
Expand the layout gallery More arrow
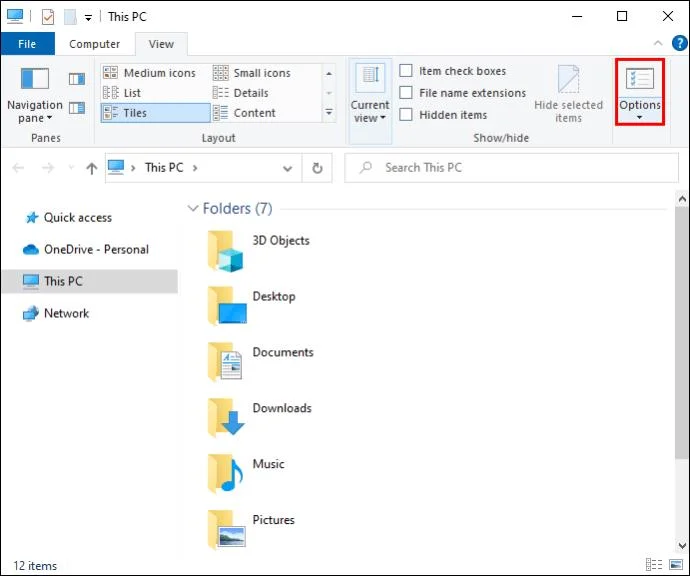[x=329, y=112]
